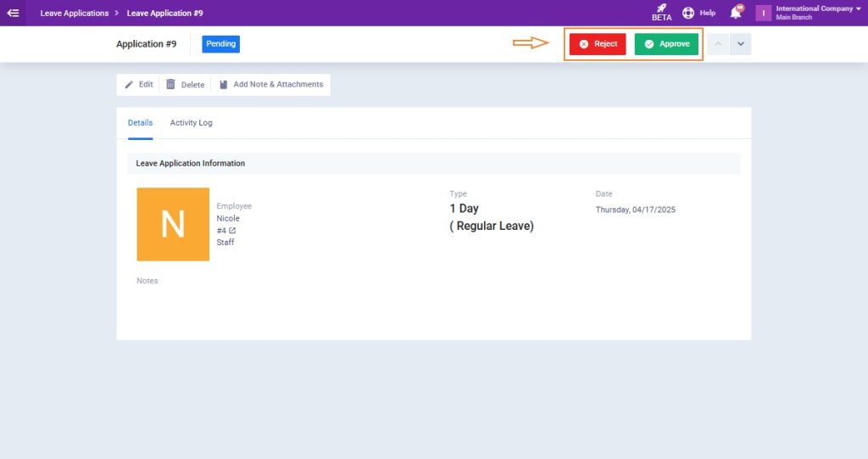
Task: Click the Leave Application #9 breadcrumb
Action: tap(165, 13)
